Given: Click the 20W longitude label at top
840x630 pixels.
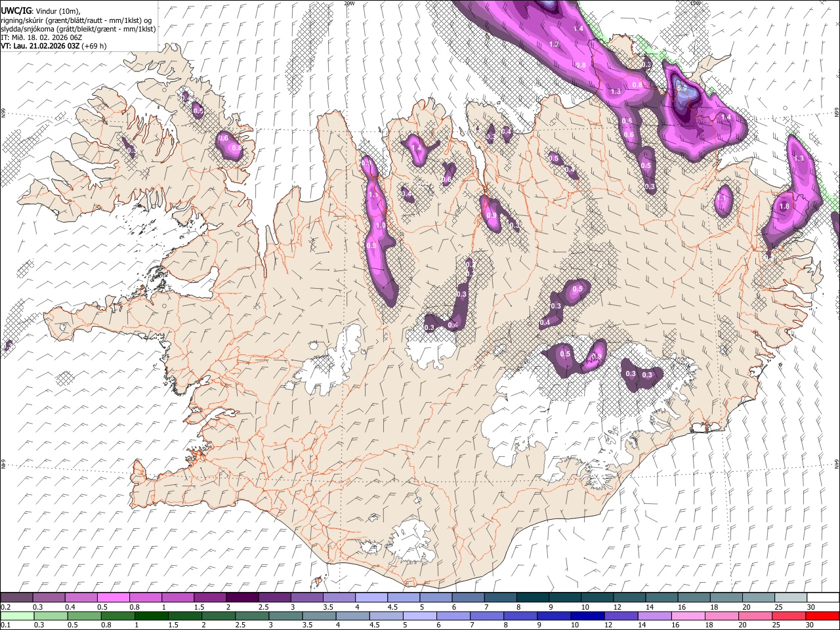Looking at the screenshot, I should (x=349, y=3).
